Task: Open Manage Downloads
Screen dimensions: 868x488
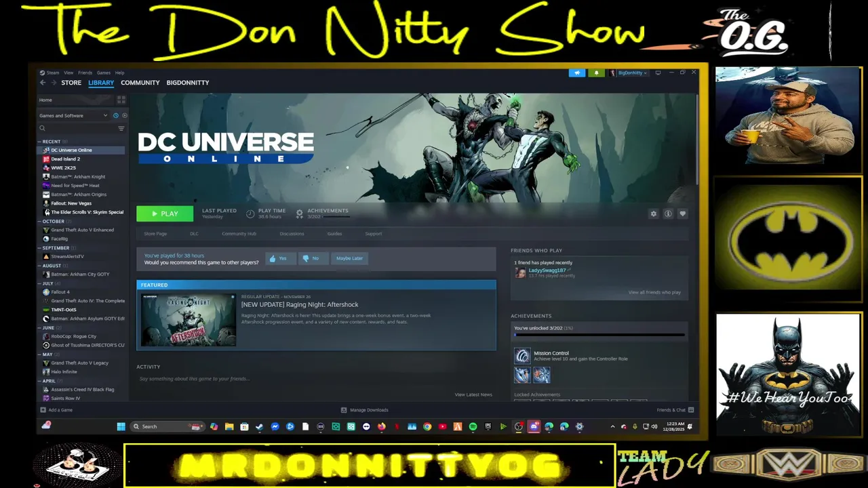Action: tap(365, 410)
